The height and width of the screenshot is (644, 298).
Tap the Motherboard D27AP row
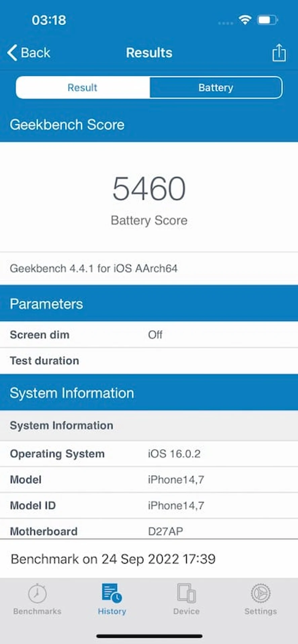(x=149, y=530)
